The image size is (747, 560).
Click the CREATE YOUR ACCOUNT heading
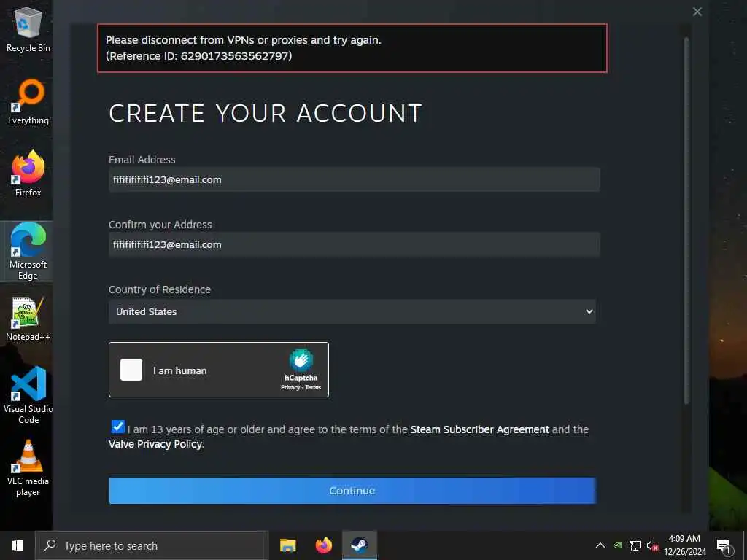click(266, 113)
